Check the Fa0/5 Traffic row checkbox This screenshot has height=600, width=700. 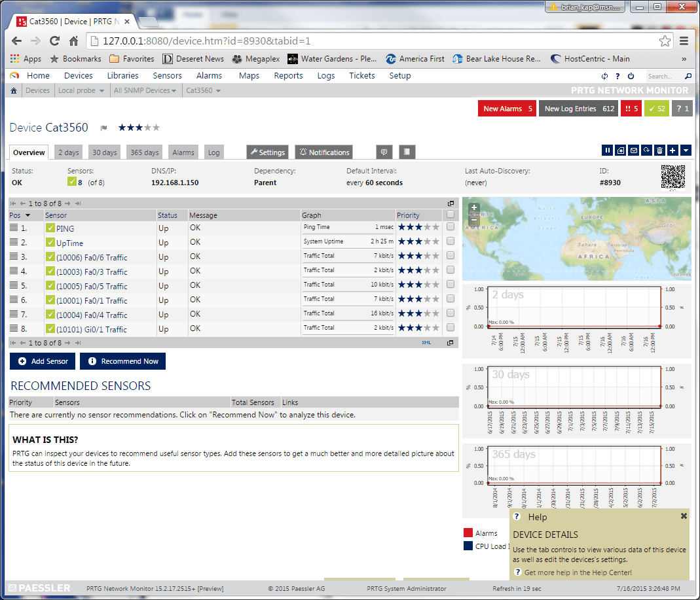[451, 284]
